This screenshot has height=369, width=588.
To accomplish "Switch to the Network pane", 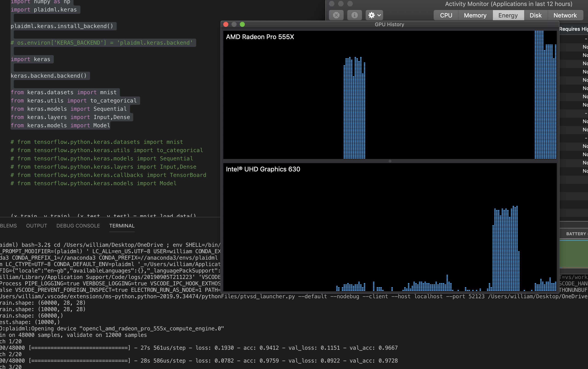I will (x=565, y=15).
